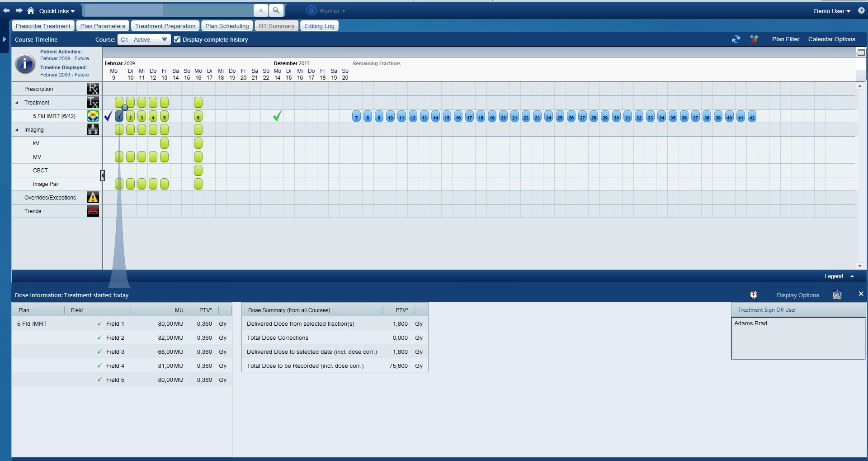Viewport: 868px width, 461px height.
Task: Collapse the Treatment tree row
Action: coord(17,103)
